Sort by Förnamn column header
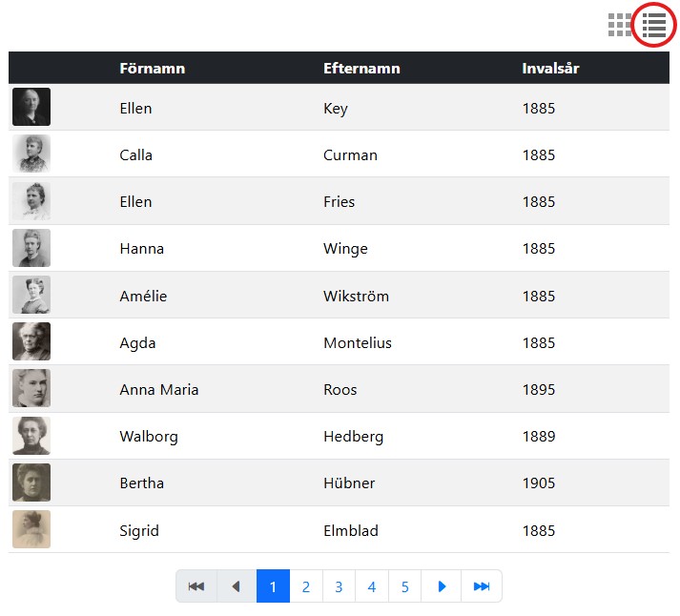This screenshot has width=680, height=616. coord(153,69)
